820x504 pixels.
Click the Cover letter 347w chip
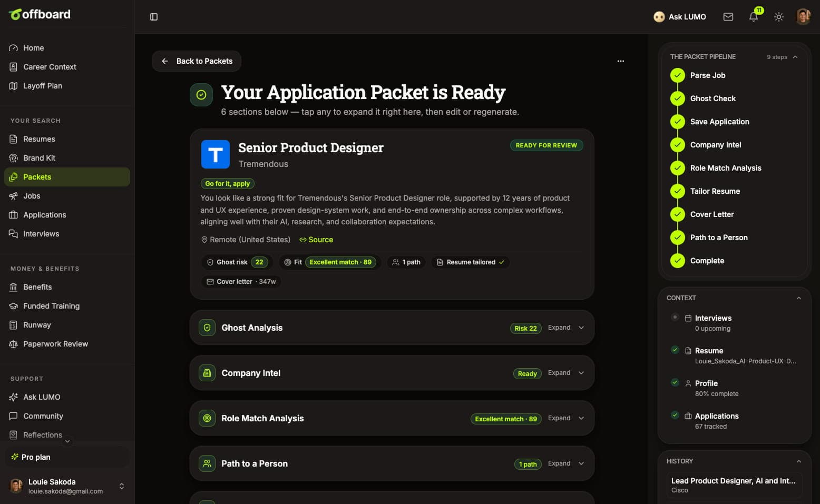[x=241, y=282]
